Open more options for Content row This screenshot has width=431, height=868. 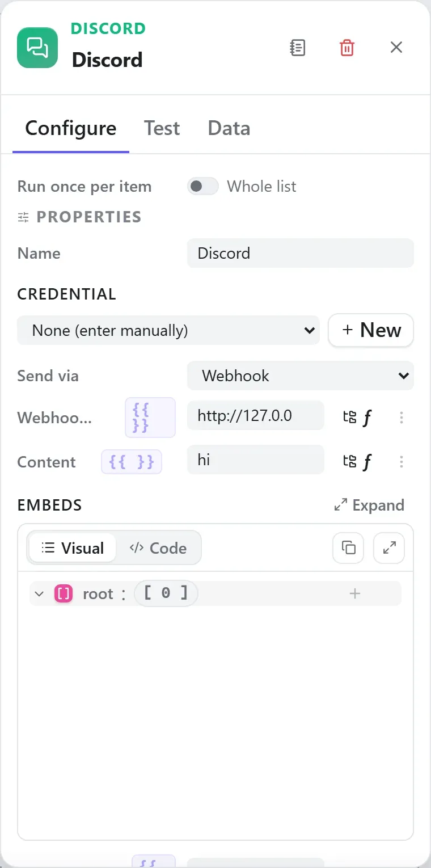point(402,462)
